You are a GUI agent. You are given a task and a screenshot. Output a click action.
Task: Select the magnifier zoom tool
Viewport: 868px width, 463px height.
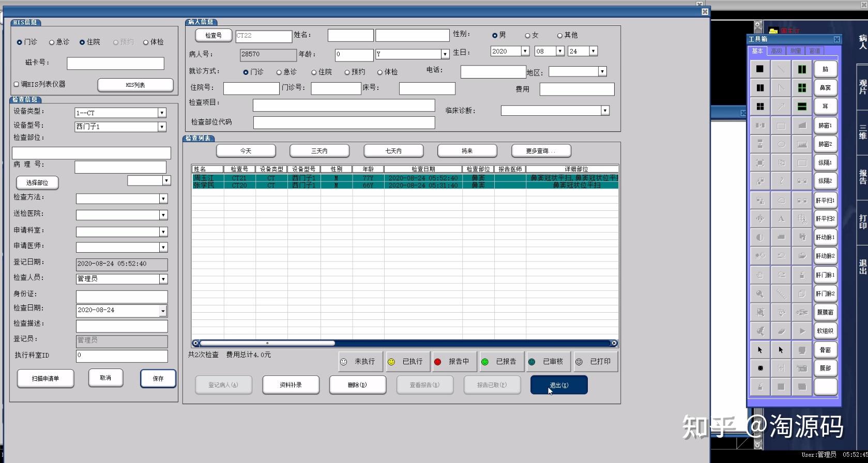click(760, 294)
